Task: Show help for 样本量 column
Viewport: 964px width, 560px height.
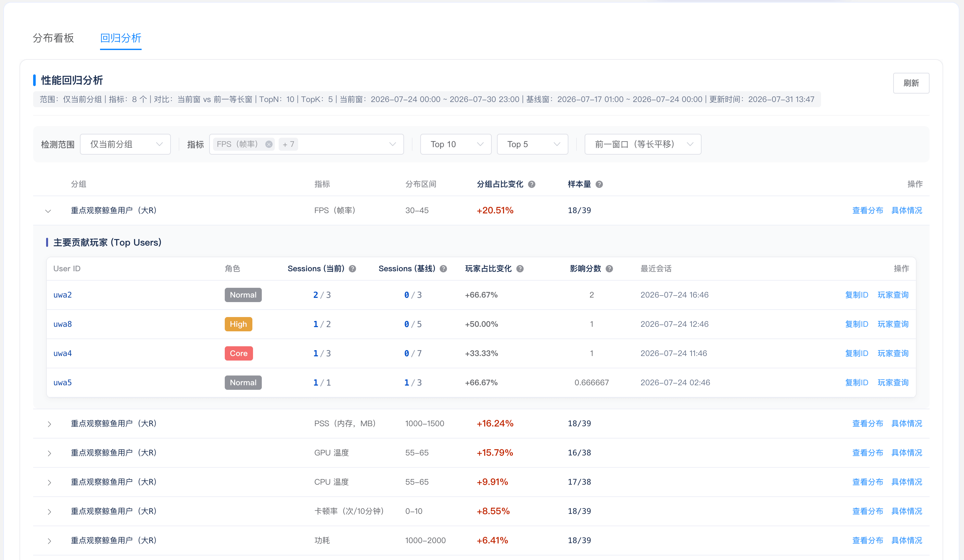Action: click(x=600, y=185)
